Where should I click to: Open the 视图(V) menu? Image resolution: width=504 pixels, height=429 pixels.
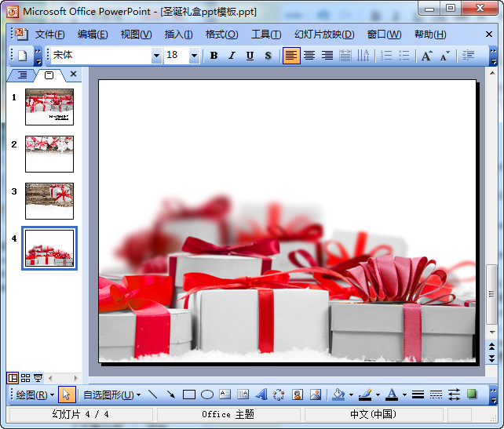[136, 34]
